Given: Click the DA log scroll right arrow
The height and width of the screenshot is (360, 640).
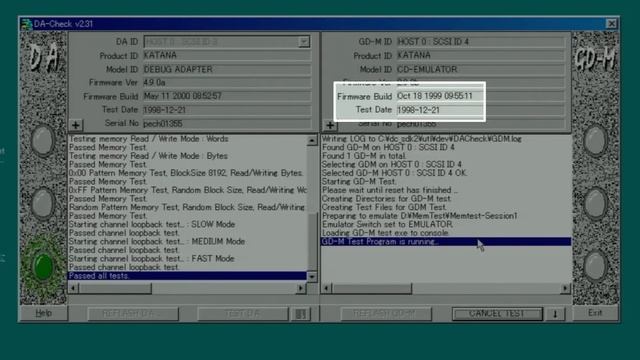Looking at the screenshot, I should 301,288.
